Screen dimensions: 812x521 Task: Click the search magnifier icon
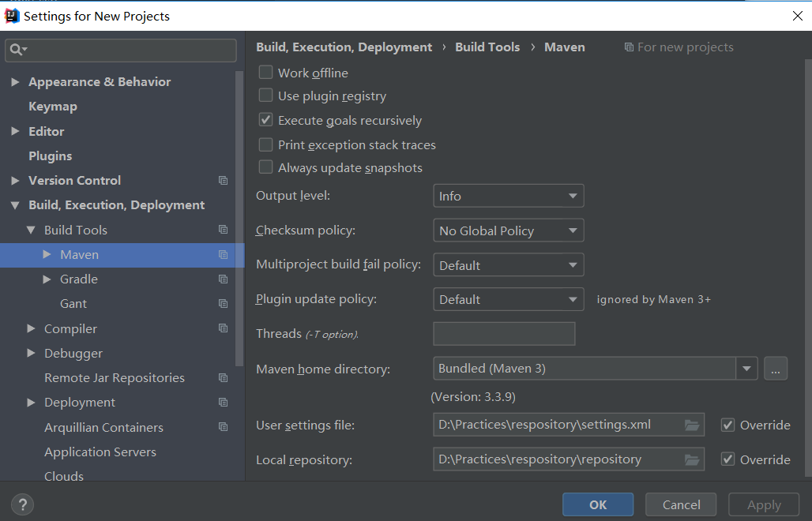(x=16, y=50)
